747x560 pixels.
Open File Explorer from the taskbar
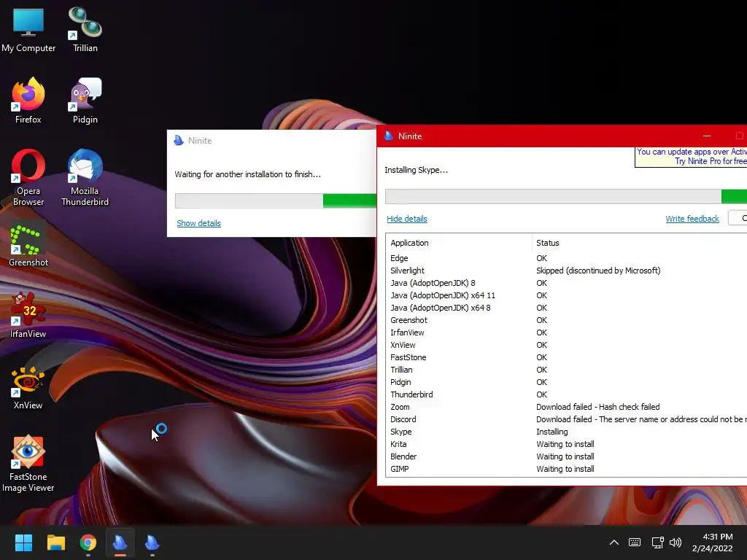(55, 542)
